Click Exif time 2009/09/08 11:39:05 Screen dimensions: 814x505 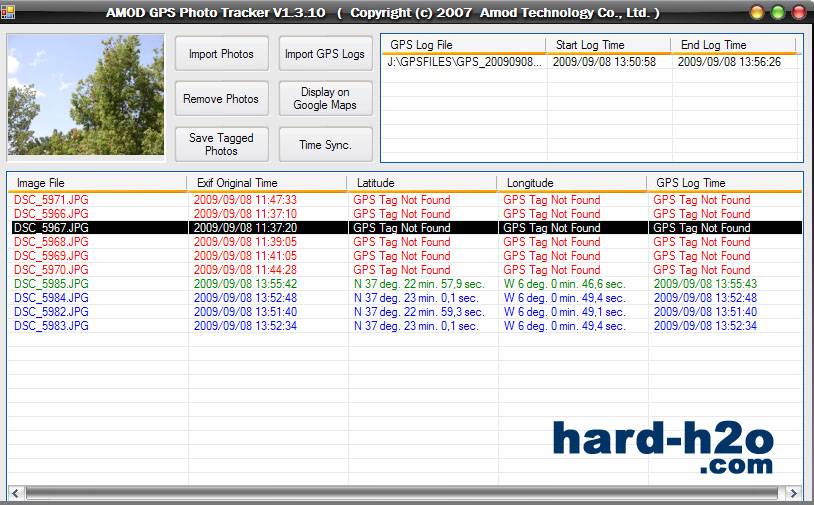click(245, 242)
